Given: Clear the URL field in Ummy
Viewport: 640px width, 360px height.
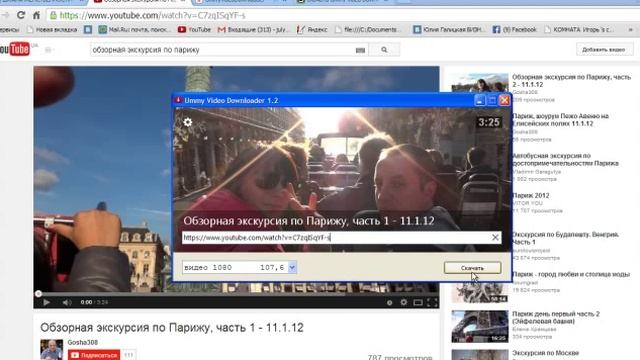Looking at the screenshot, I should [495, 237].
